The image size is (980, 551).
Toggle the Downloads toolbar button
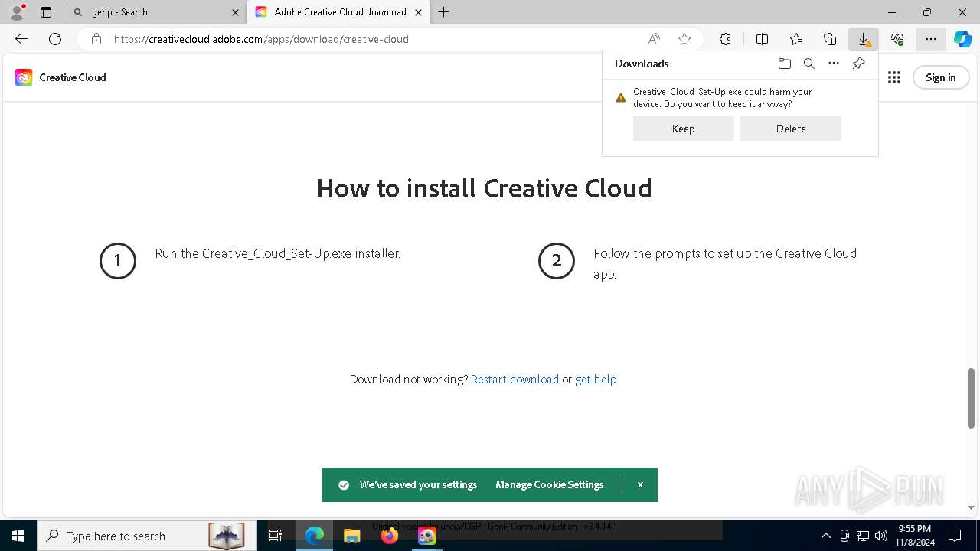864,39
